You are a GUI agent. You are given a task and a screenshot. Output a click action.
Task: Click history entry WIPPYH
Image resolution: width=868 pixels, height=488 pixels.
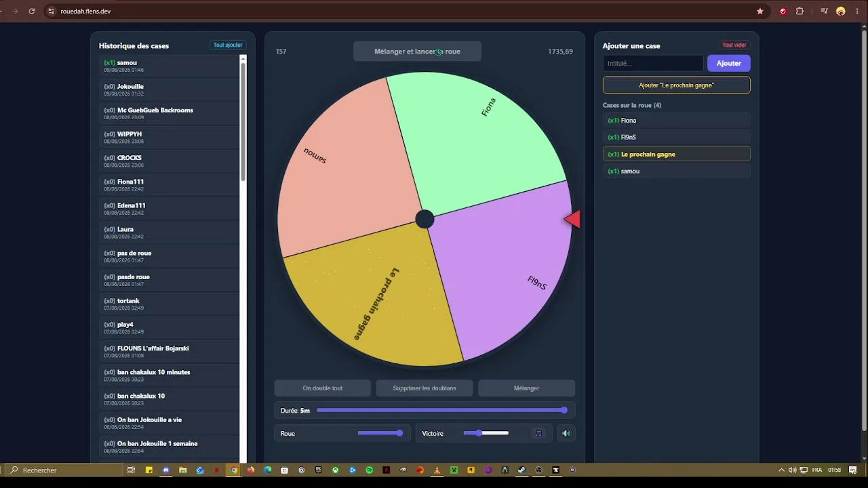[170, 137]
